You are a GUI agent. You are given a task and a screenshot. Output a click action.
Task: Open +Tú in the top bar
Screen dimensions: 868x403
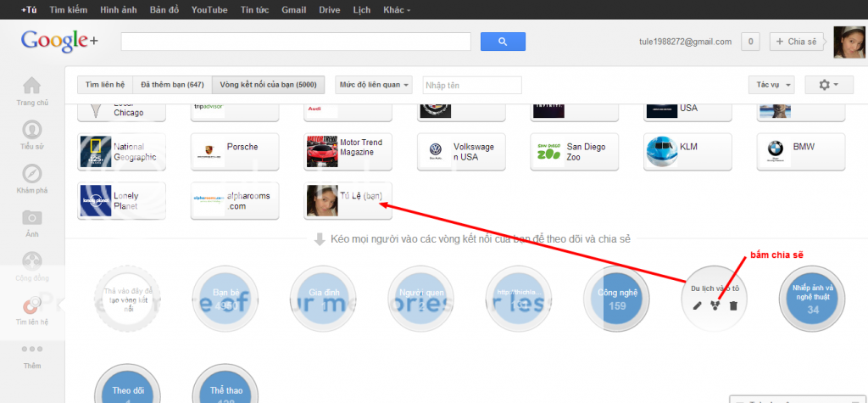click(28, 10)
